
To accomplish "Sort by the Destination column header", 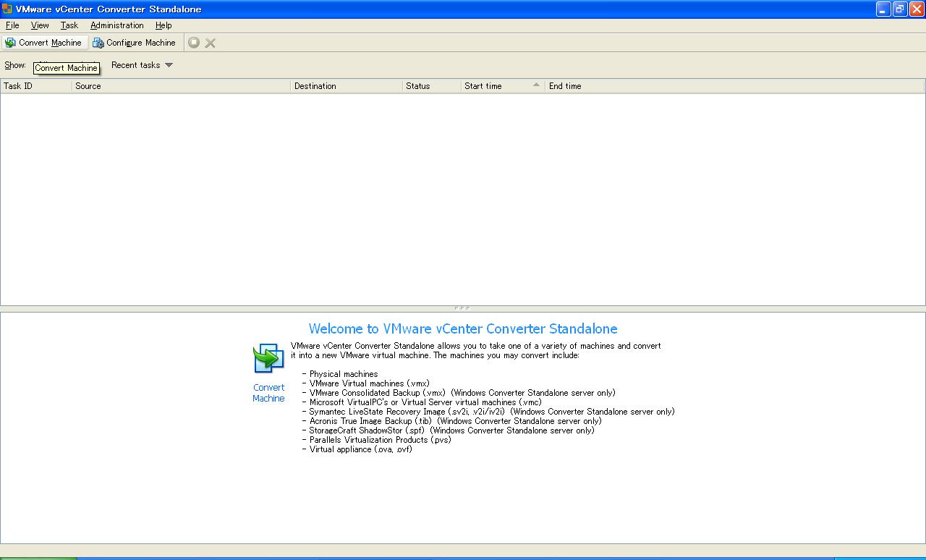I will click(x=347, y=86).
